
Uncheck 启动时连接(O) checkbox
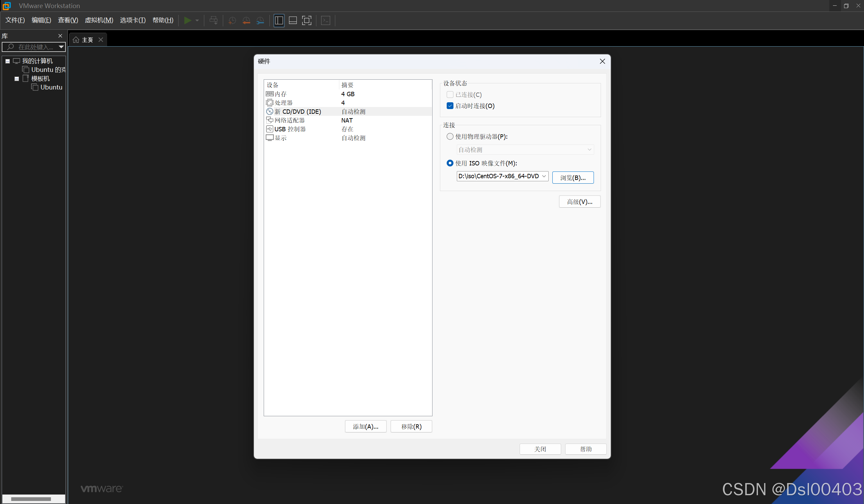pyautogui.click(x=450, y=106)
